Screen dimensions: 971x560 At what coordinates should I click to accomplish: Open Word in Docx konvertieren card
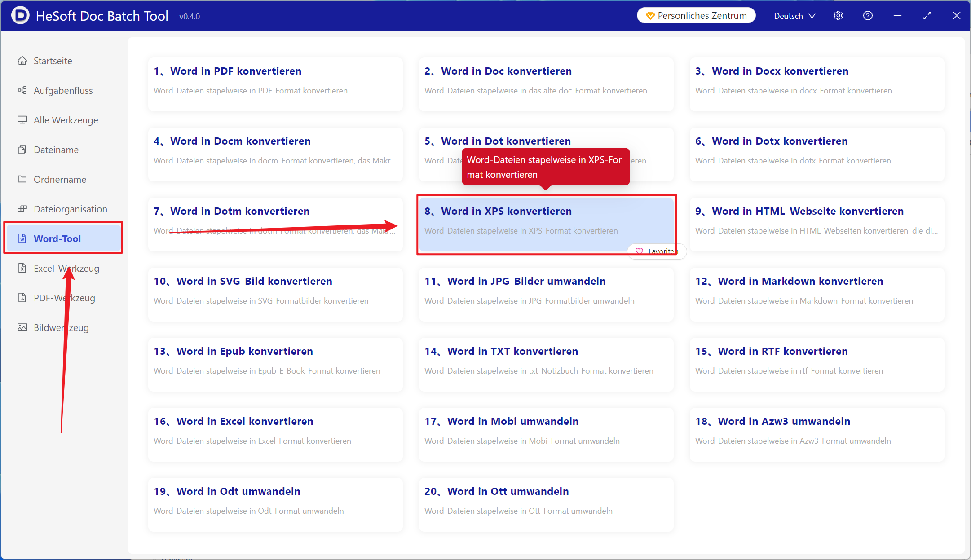coord(817,84)
